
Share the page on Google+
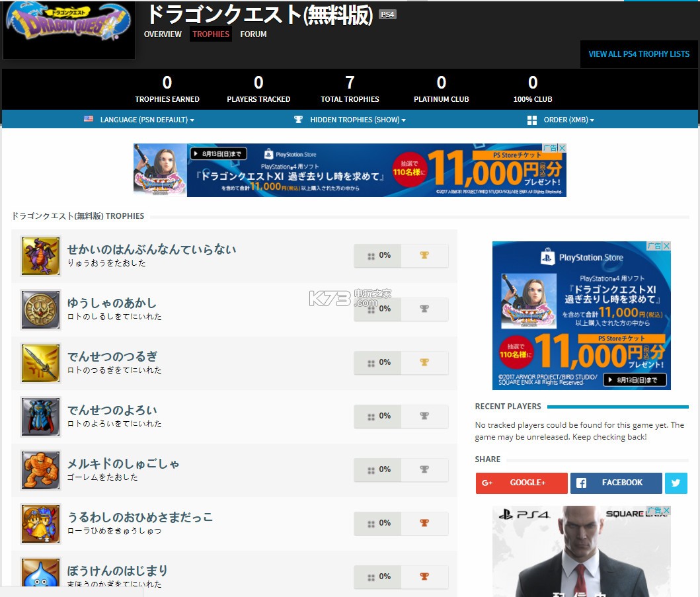coord(522,483)
